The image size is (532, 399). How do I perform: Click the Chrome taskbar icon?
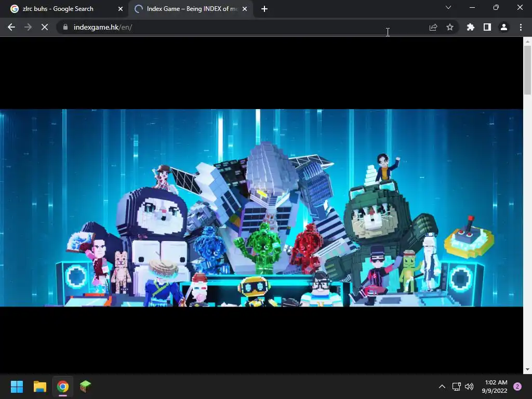coord(63,387)
